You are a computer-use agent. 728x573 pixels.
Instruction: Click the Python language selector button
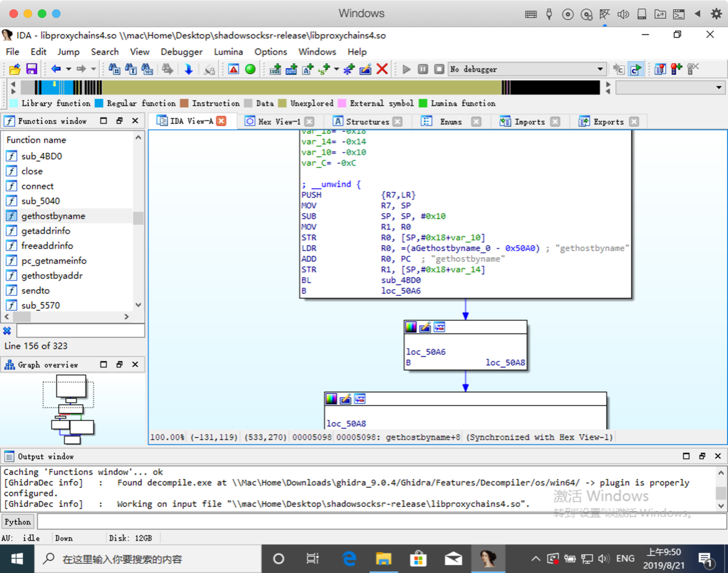[18, 521]
